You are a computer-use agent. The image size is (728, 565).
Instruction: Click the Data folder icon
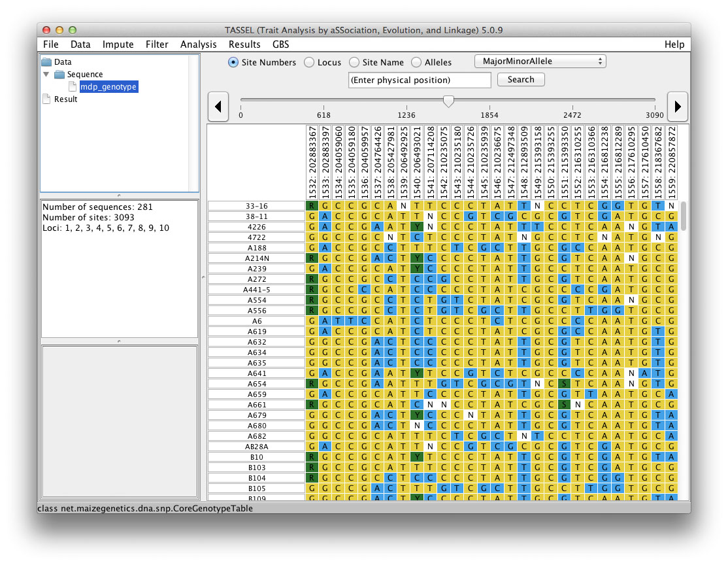(46, 61)
